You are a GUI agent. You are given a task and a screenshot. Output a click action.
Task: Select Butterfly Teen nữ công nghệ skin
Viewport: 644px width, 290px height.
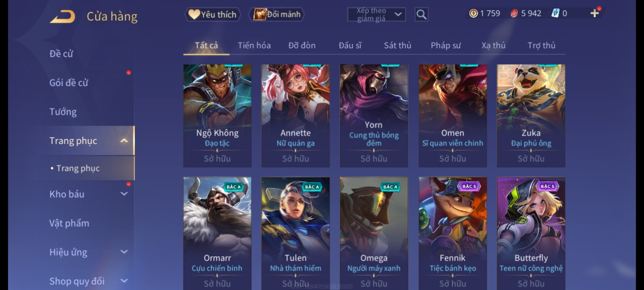(x=531, y=233)
